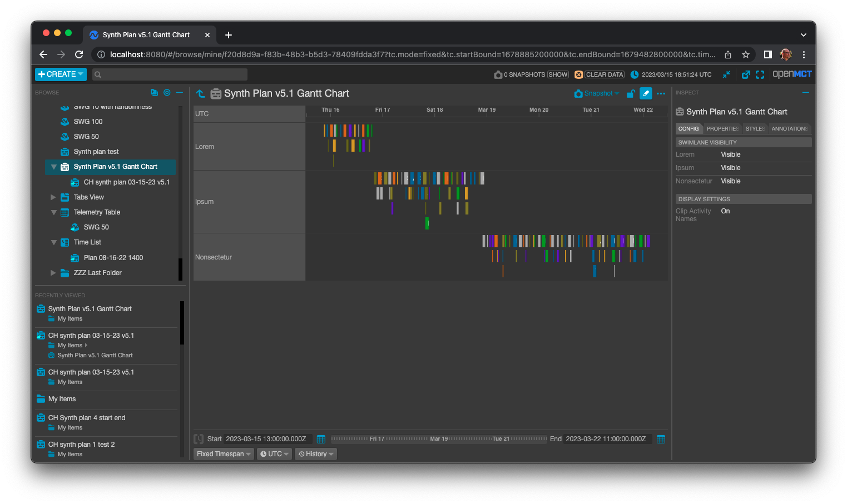Collapse Synth Plan v5.1 Gantt Chart tree node
This screenshot has width=847, height=504.
point(53,167)
